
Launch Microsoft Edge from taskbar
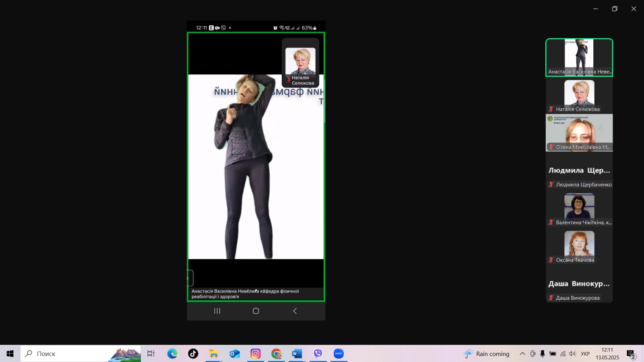coord(172,354)
